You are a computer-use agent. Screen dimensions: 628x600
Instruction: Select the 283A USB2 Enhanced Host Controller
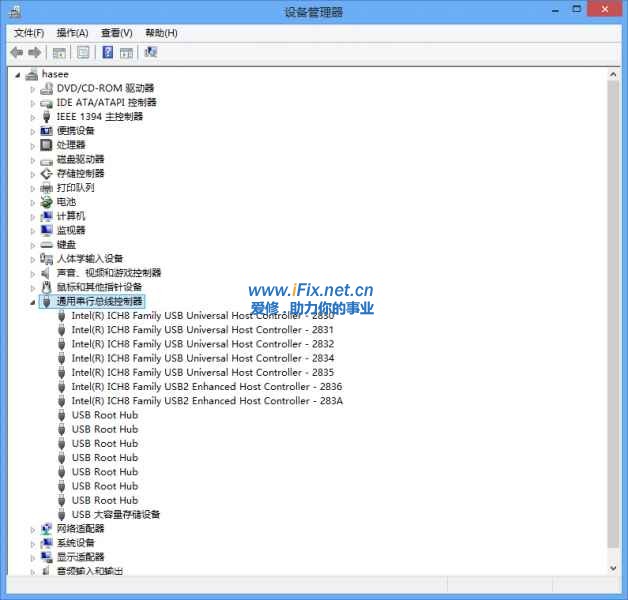coord(206,401)
